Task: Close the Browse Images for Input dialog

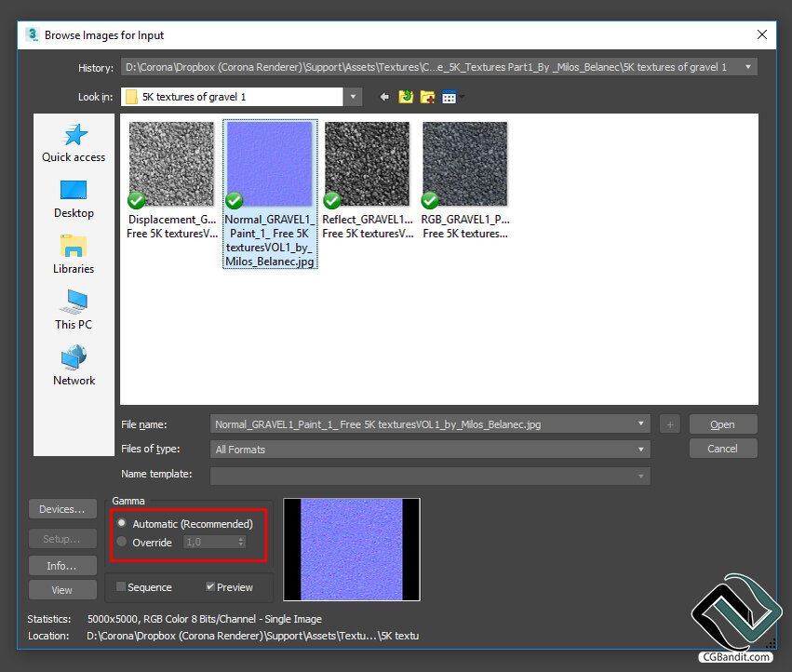Action: tap(761, 34)
